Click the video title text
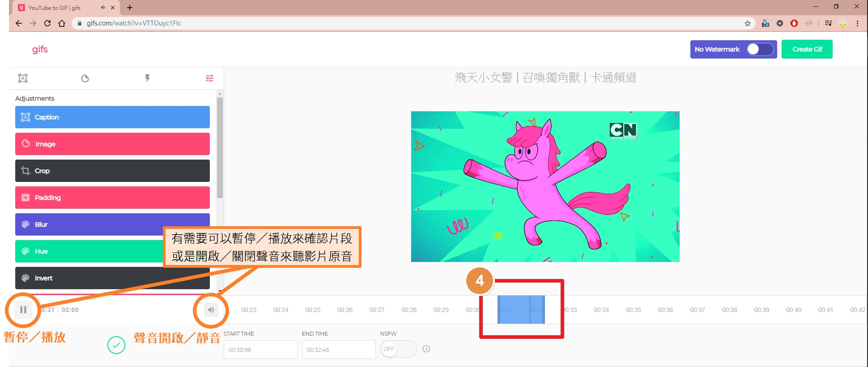 (x=545, y=78)
